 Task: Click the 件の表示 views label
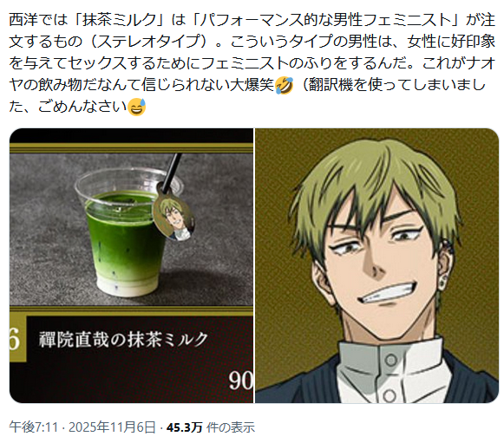tap(231, 427)
